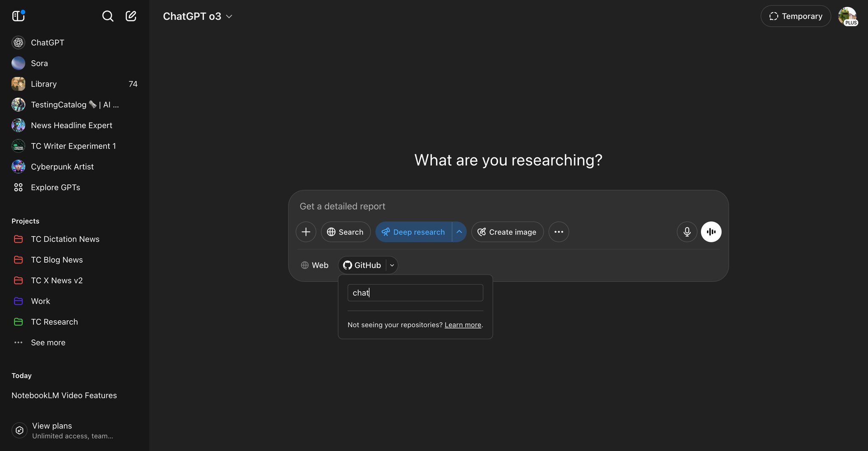Open the ChatGPT o3 model selector dropdown
The width and height of the screenshot is (868, 451).
point(198,16)
